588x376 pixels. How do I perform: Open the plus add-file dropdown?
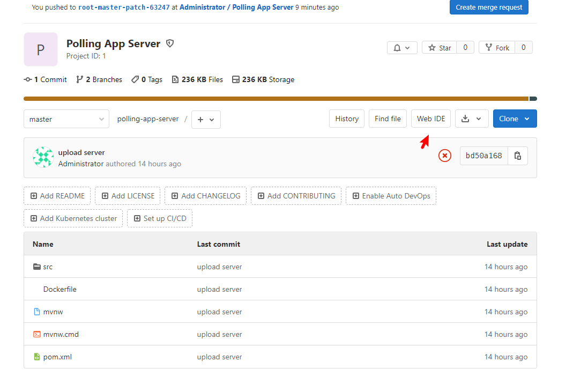point(206,119)
